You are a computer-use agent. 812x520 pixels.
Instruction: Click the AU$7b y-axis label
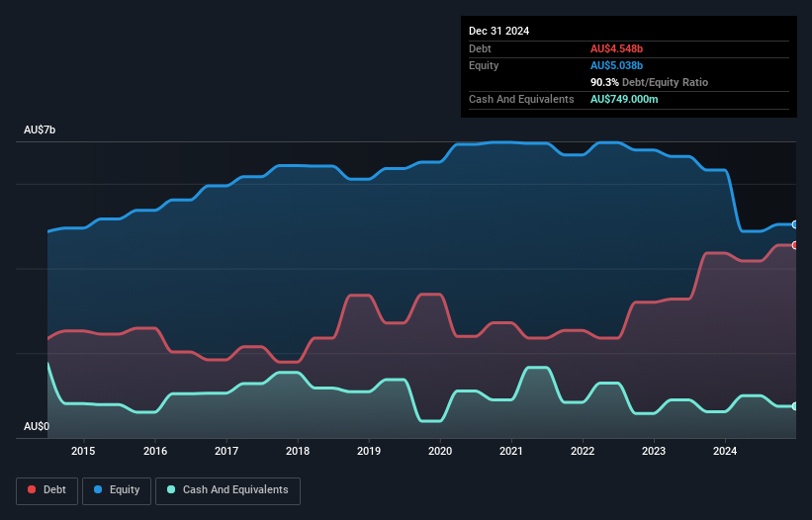coord(40,130)
